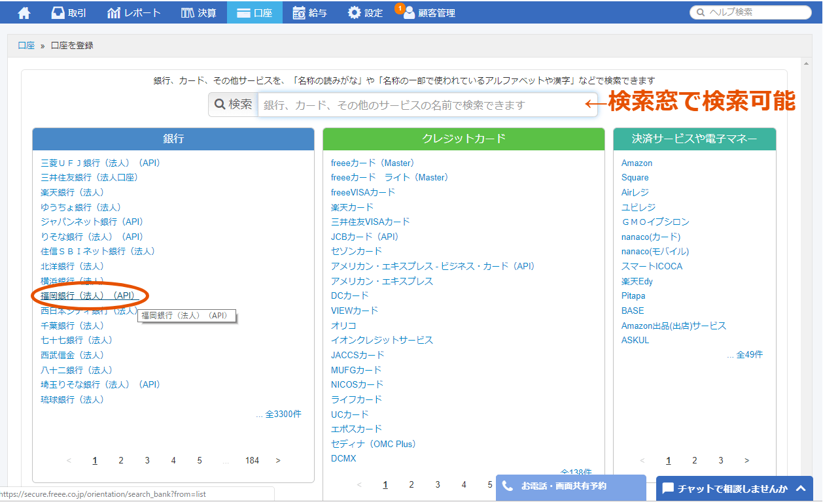Select 七十七銀行（法人）
The image size is (823, 504).
tap(77, 340)
